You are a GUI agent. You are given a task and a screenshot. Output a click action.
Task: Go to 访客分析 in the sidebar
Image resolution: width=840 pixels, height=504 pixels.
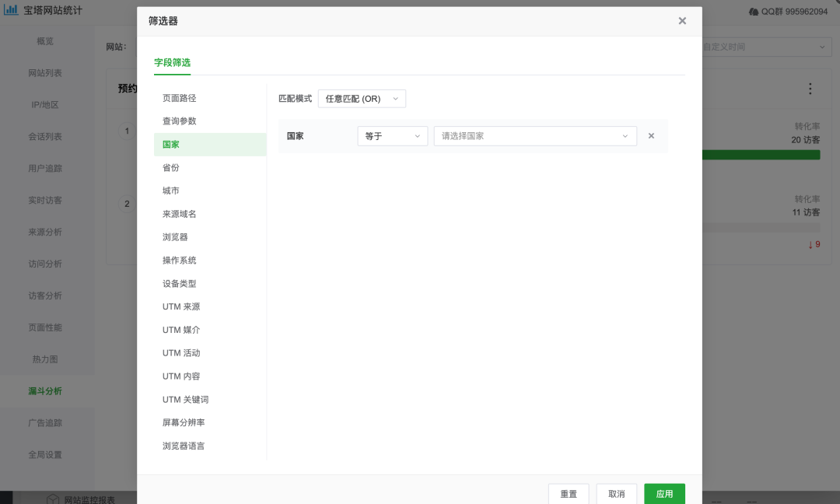(x=46, y=296)
